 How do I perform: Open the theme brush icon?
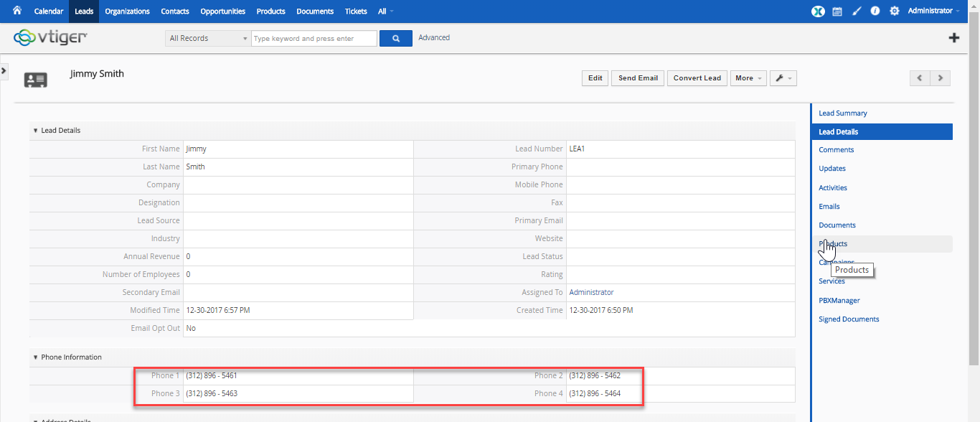856,11
